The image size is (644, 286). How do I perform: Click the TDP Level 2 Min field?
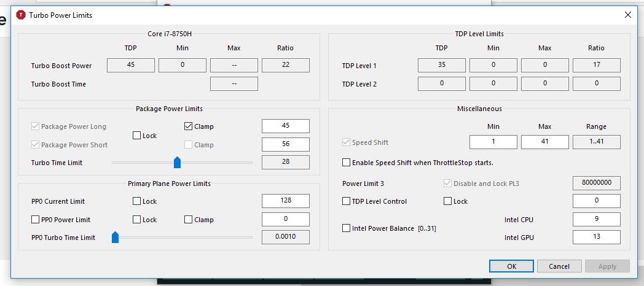493,83
